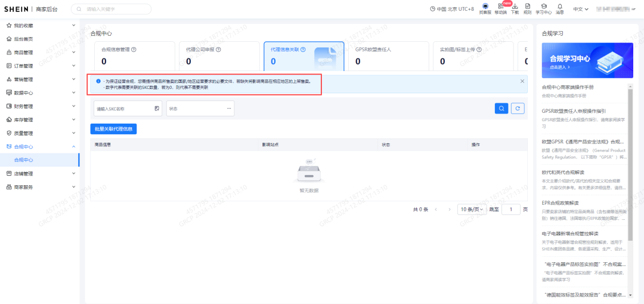Click the 下载 download icon
644x304 pixels.
[515, 7]
